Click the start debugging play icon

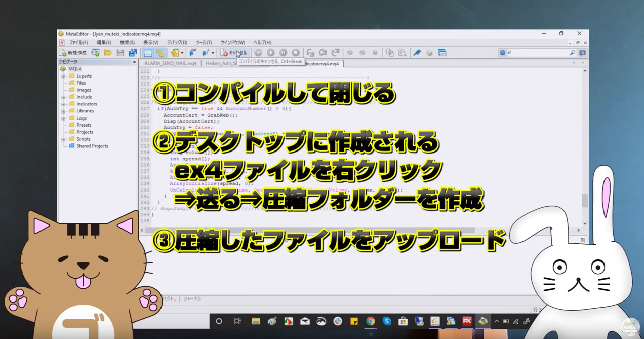click(x=271, y=53)
